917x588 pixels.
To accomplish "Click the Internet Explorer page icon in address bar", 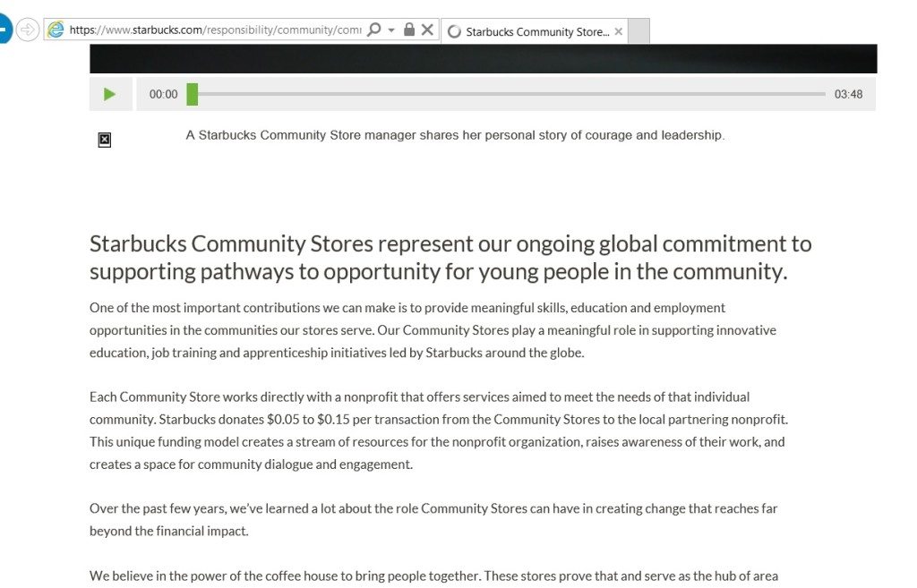I will (x=56, y=30).
